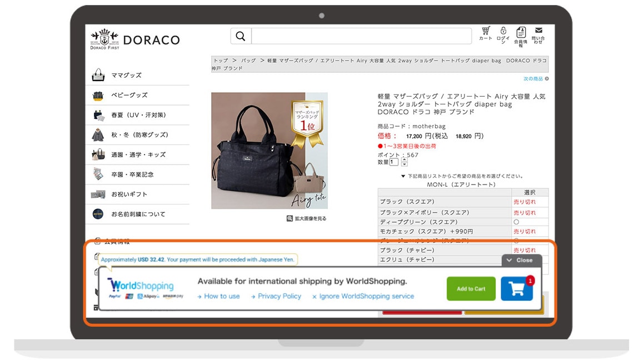The width and height of the screenshot is (644, 364).
Task: Click the 1～3営業日後の出荷 notice
Action: (407, 146)
